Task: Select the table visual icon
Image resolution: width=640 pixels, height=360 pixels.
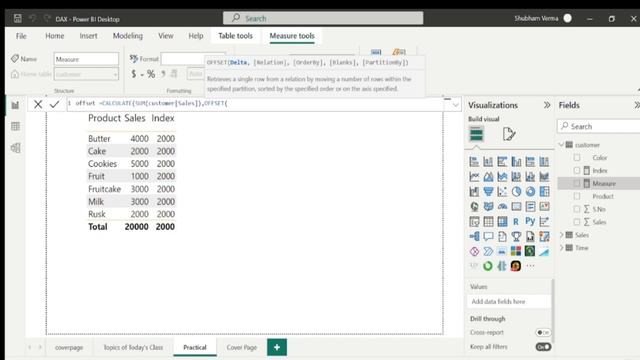Action: tap(488, 222)
